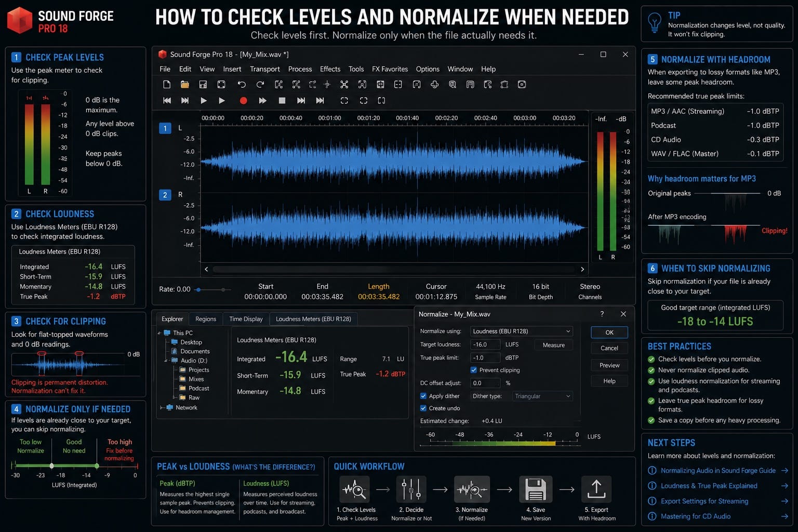Collapse the This PC tree node
Image resolution: width=798 pixels, height=532 pixels.
160,333
